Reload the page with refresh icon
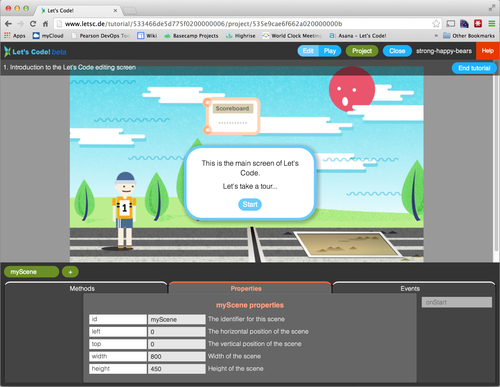The height and width of the screenshot is (387, 500). click(x=33, y=24)
